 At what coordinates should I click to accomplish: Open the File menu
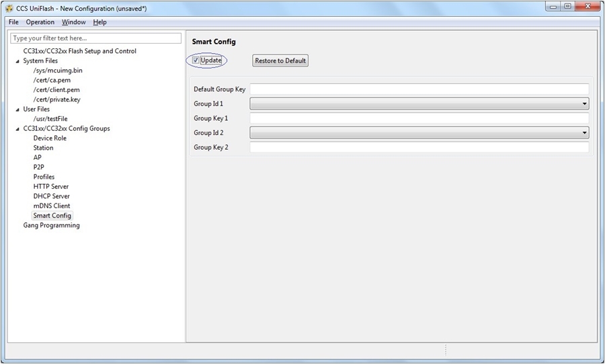pyautogui.click(x=13, y=22)
